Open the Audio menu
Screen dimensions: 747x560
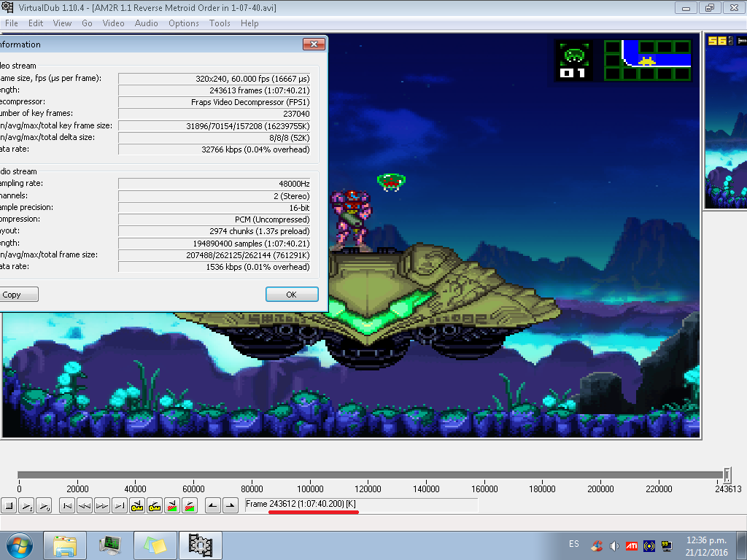[x=146, y=23]
